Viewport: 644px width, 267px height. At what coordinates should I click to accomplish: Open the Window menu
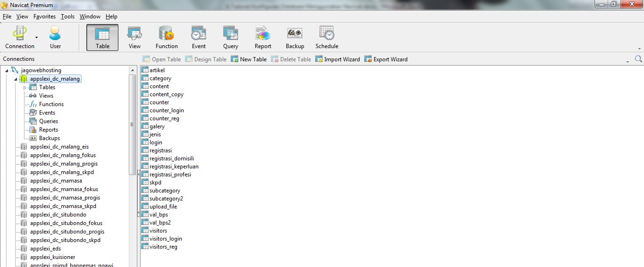pos(90,16)
